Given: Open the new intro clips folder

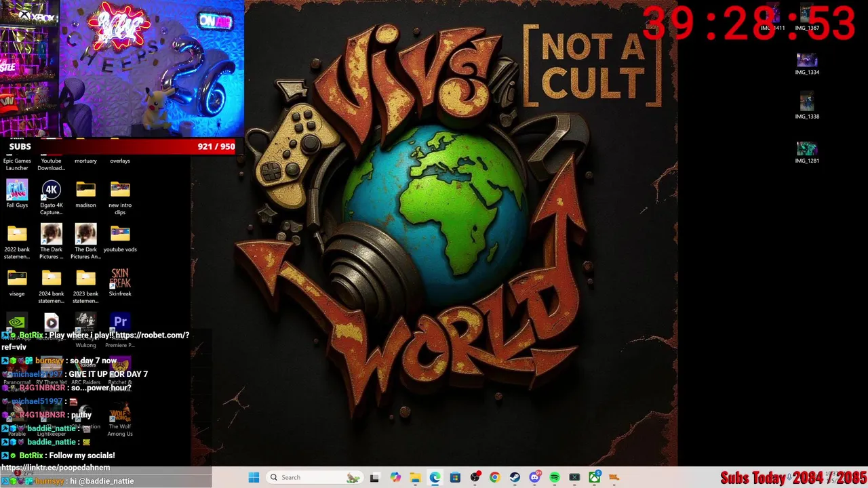Looking at the screenshot, I should (x=120, y=197).
